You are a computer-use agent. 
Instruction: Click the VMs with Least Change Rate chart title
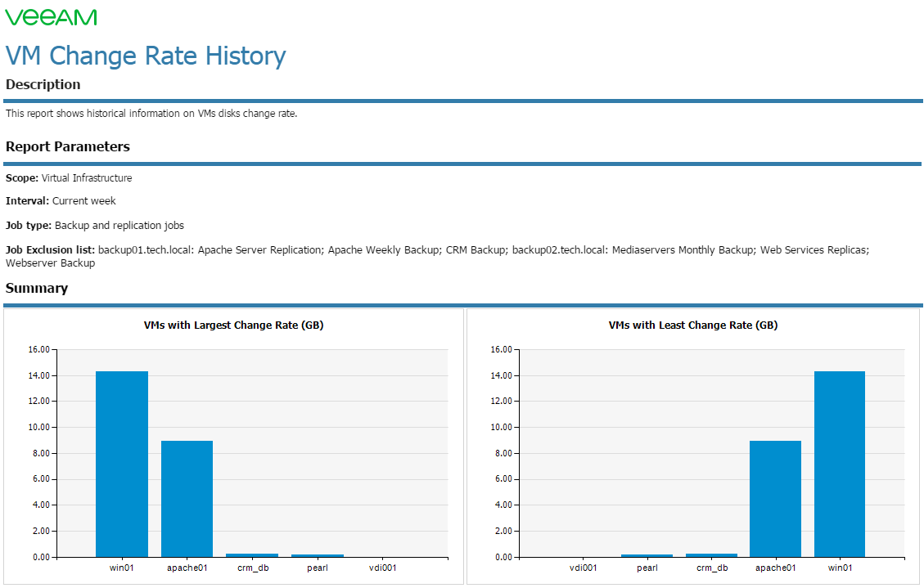click(x=693, y=325)
